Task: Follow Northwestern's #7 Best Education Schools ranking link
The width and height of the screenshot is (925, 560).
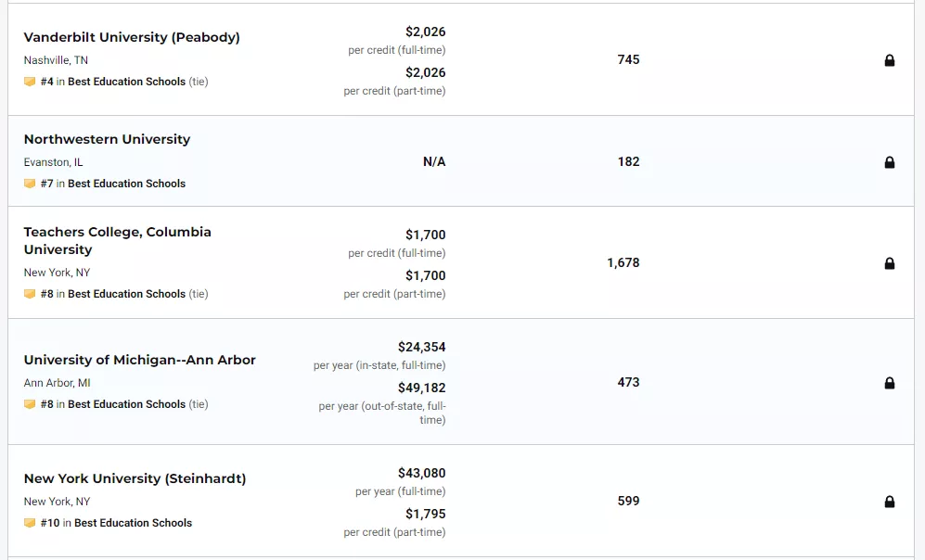Action: click(x=112, y=184)
